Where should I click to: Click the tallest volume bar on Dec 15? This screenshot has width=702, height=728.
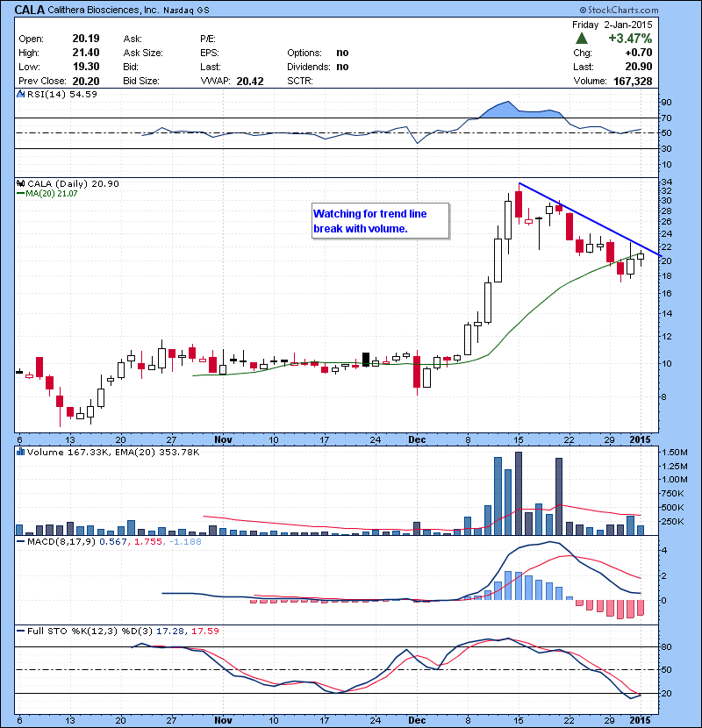(x=519, y=493)
